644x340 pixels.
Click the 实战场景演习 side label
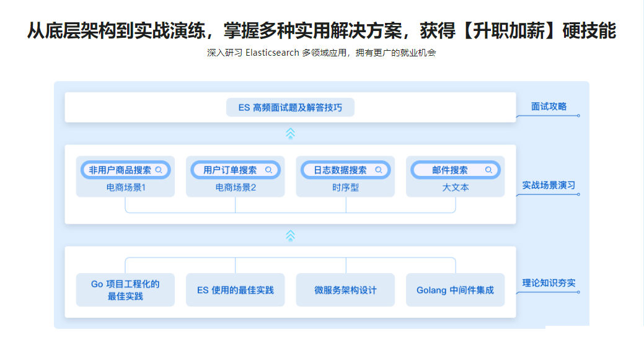pyautogui.click(x=549, y=185)
